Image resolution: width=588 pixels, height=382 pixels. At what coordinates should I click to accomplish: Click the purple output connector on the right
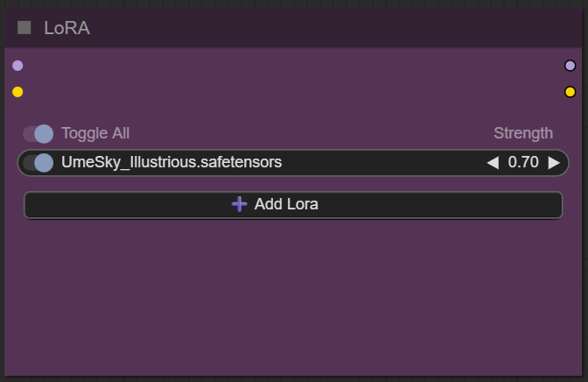coord(570,66)
